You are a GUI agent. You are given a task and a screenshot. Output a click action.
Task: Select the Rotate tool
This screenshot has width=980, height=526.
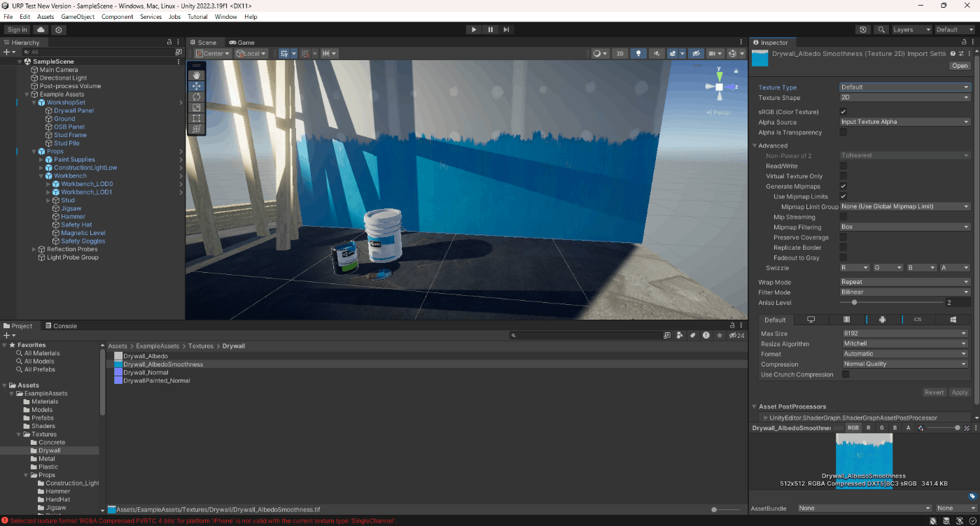click(196, 97)
